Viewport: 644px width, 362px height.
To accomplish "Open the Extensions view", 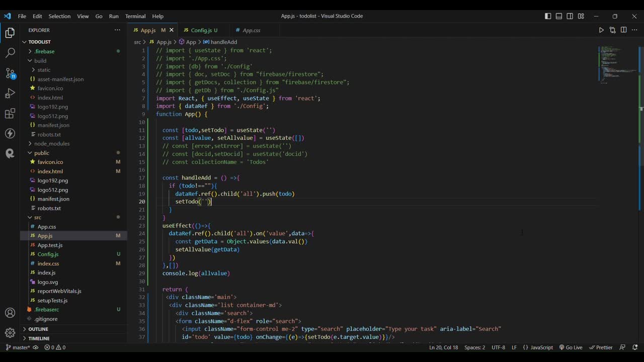I will point(10,114).
